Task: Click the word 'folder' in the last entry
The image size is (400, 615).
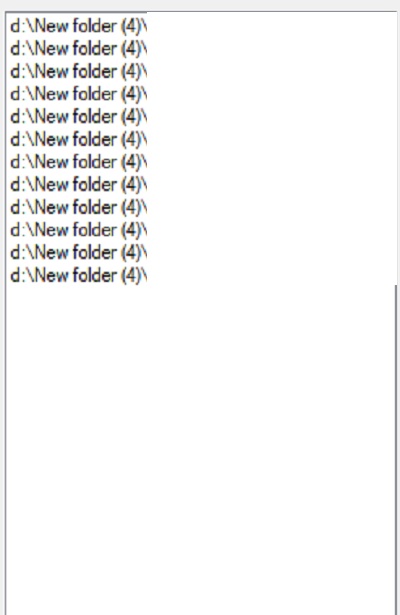Action: 95,275
